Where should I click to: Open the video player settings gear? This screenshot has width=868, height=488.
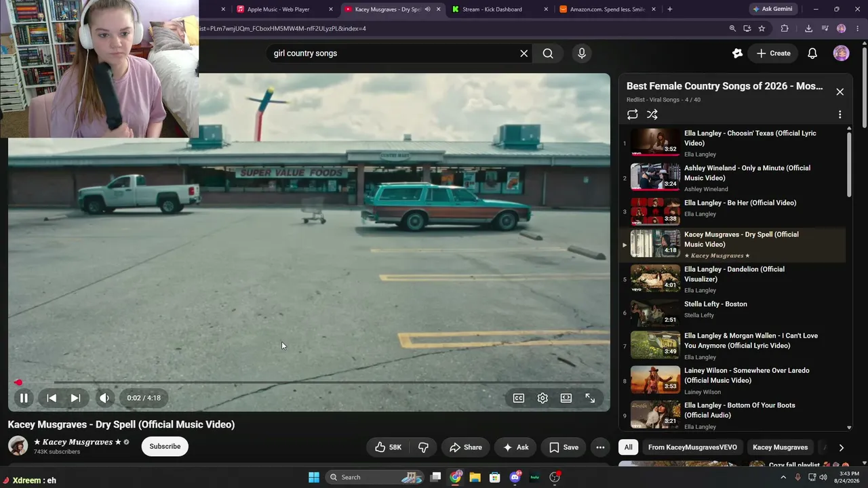(x=542, y=398)
